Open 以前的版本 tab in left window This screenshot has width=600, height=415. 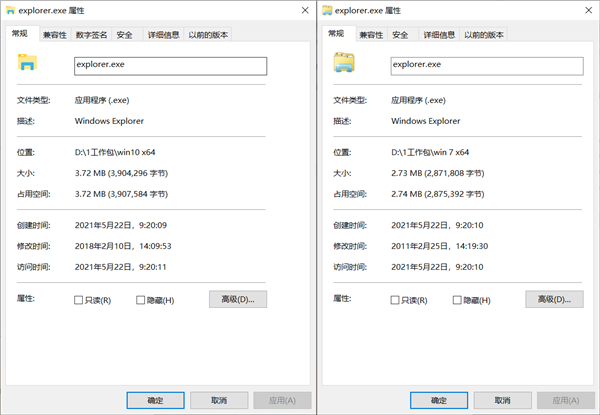click(x=208, y=35)
